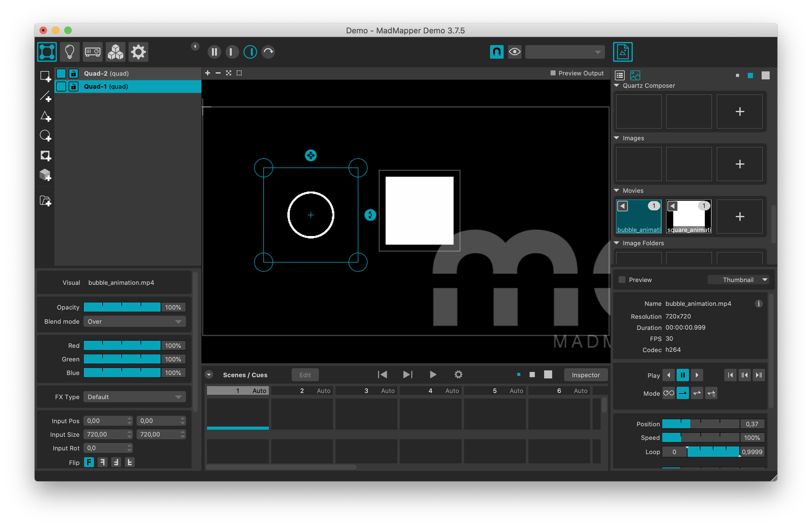Collapse the Quartz Composer section
The height and width of the screenshot is (527, 812).
coord(616,86)
